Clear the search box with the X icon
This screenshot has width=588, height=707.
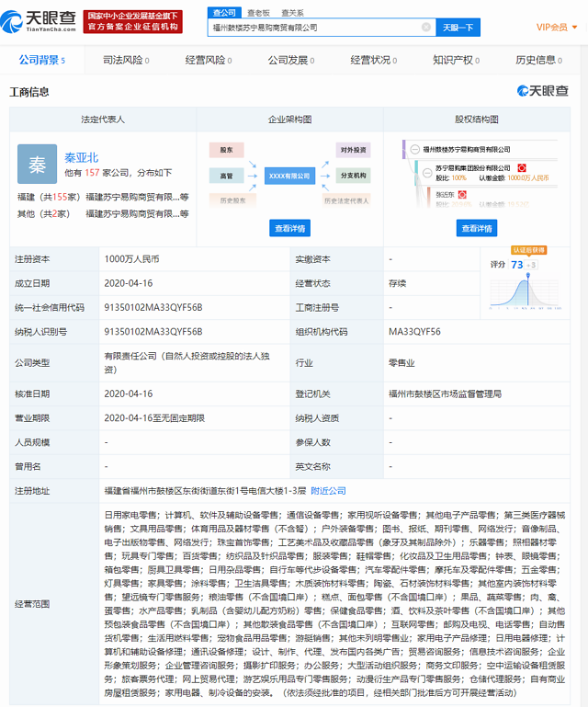coord(425,27)
